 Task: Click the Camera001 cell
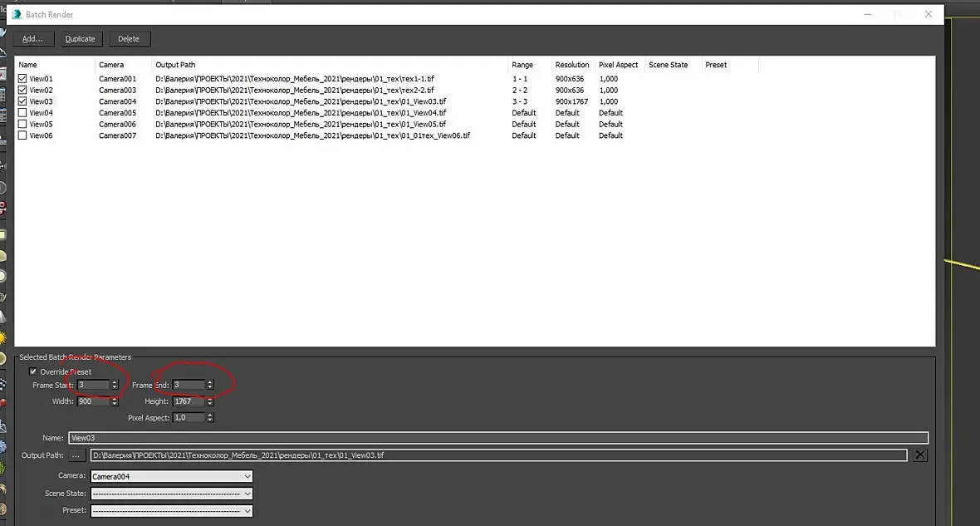(117, 79)
